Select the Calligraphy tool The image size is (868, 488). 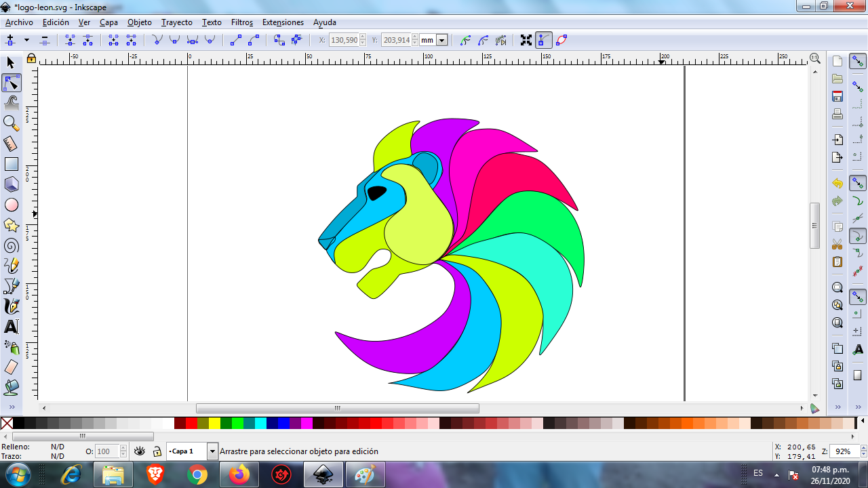coord(11,306)
